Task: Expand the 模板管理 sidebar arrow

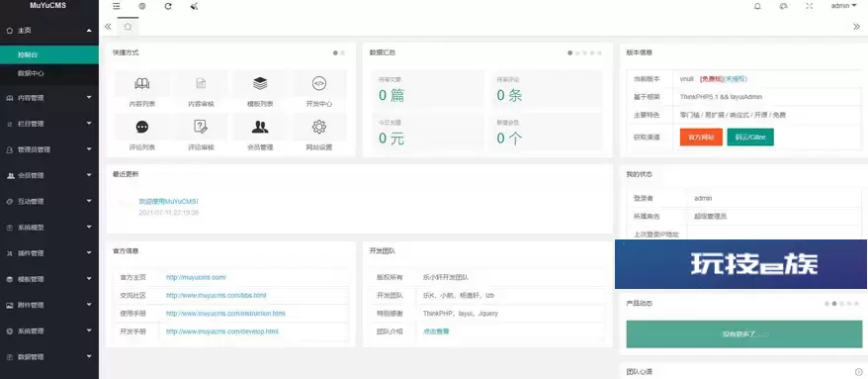Action: pyautogui.click(x=89, y=279)
